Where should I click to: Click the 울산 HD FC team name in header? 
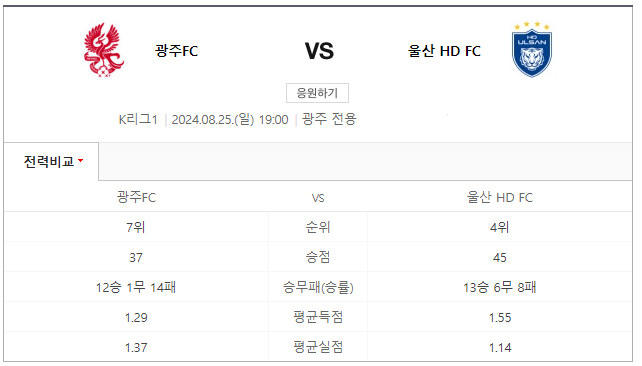(x=444, y=51)
